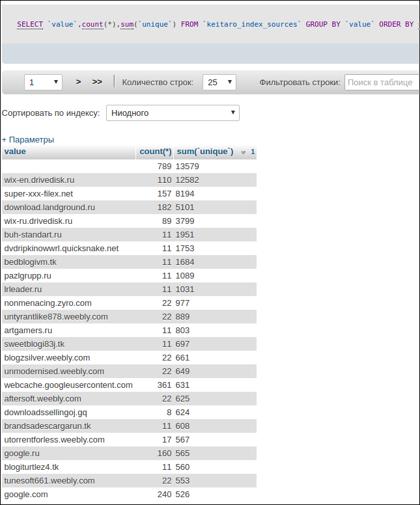Click the sum function link in query
The image size is (420, 505).
[127, 25]
